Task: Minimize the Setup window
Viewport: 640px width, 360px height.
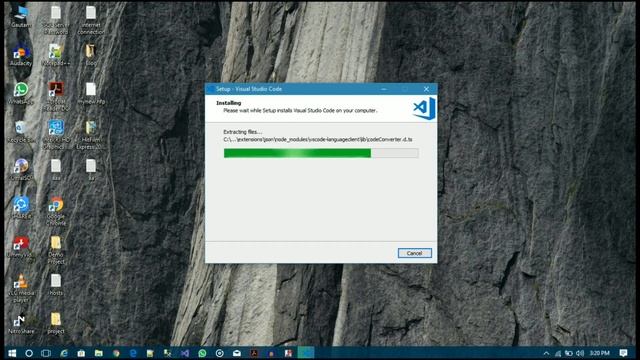Action: tap(384, 89)
